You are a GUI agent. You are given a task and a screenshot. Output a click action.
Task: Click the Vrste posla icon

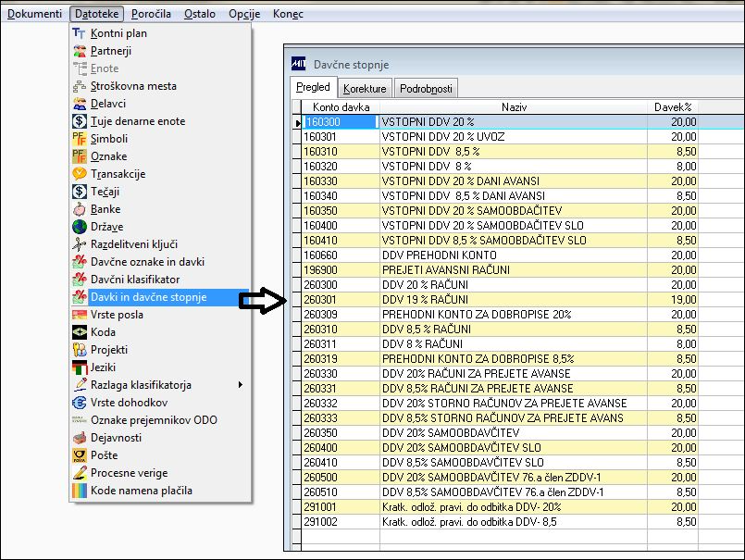[79, 315]
